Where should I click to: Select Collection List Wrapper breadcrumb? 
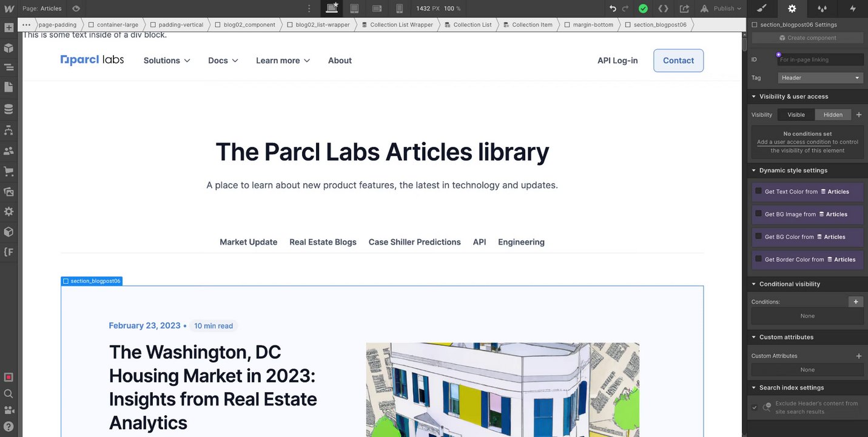tap(397, 25)
